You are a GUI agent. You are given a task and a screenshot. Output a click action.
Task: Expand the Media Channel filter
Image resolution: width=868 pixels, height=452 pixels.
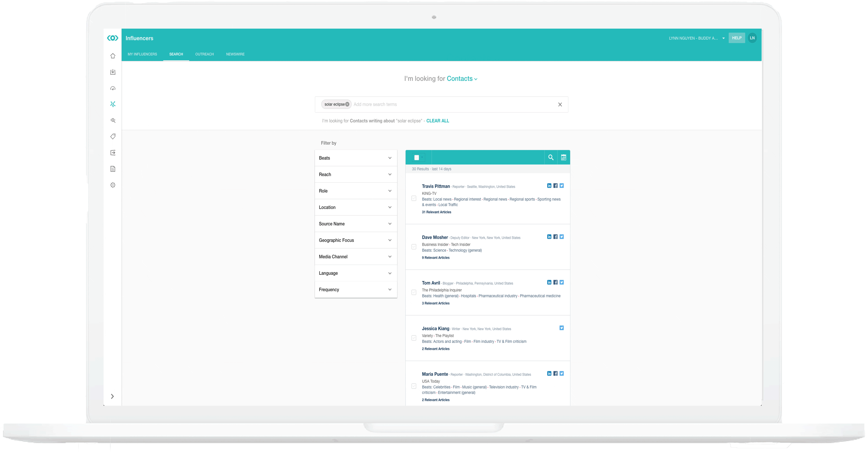356,257
